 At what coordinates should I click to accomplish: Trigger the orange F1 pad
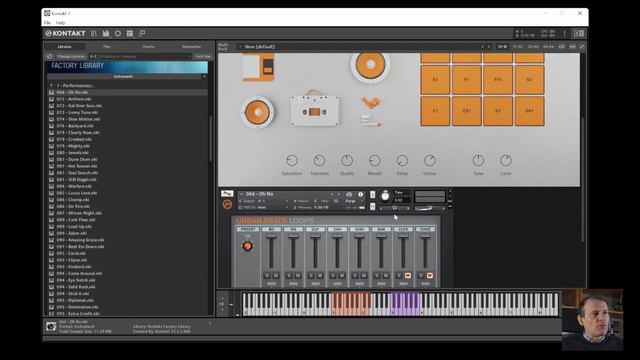[467, 80]
